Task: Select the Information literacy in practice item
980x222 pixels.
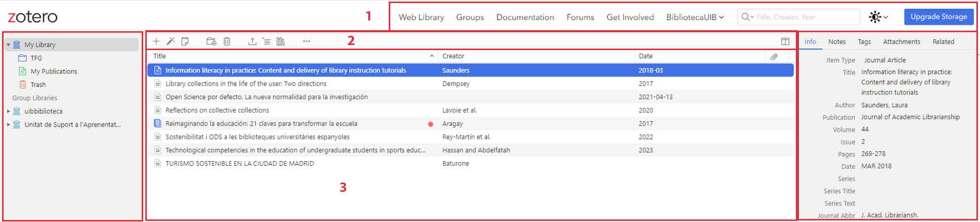Action: [470, 70]
